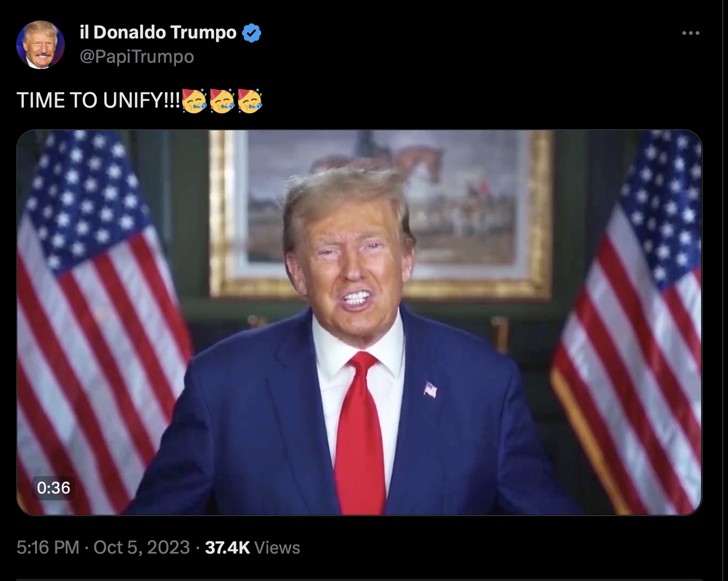This screenshot has width=728, height=581.
Task: Click the red necktie in the video
Action: coord(361,432)
